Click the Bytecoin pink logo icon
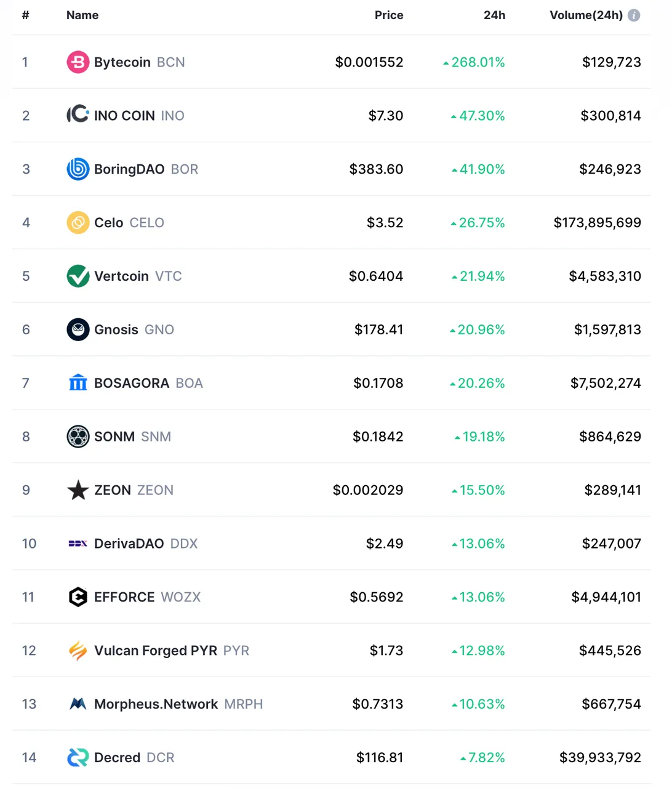The height and width of the screenshot is (788, 672). click(x=78, y=62)
